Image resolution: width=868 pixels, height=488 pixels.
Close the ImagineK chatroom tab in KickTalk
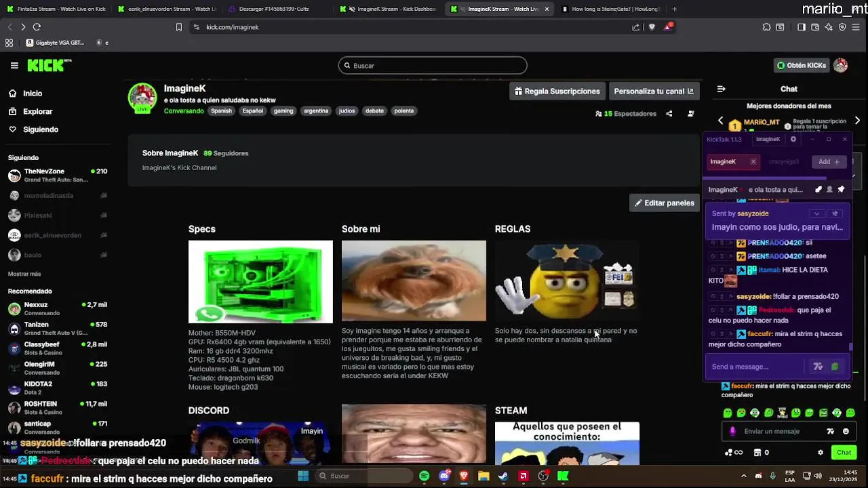(753, 161)
